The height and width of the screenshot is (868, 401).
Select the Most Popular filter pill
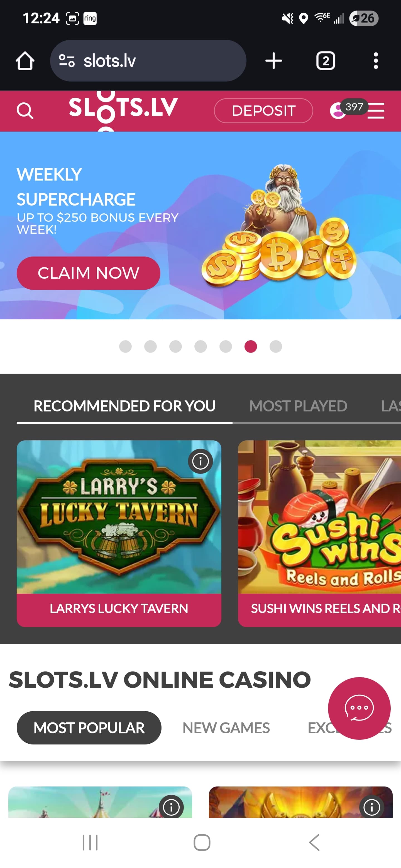[x=89, y=728]
